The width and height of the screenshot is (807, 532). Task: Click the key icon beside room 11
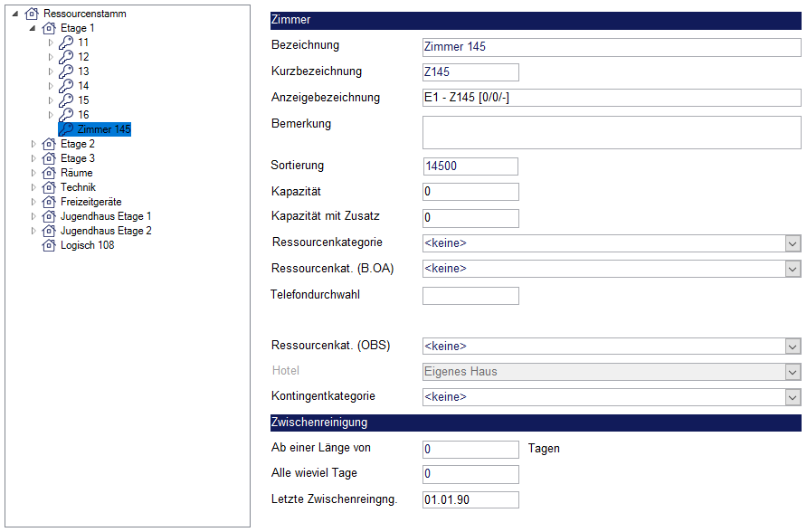(x=65, y=43)
